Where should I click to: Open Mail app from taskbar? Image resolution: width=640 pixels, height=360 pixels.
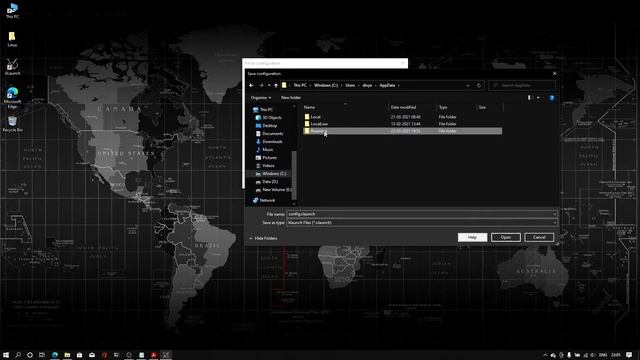(x=92, y=355)
